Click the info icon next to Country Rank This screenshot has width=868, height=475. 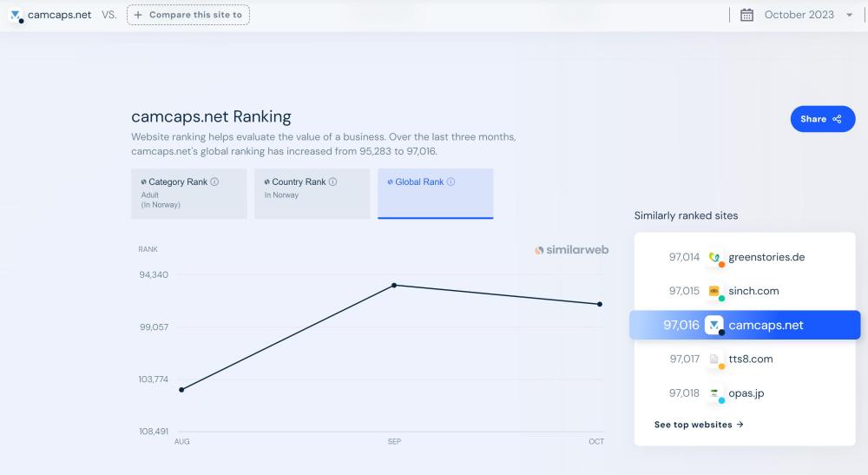click(333, 182)
